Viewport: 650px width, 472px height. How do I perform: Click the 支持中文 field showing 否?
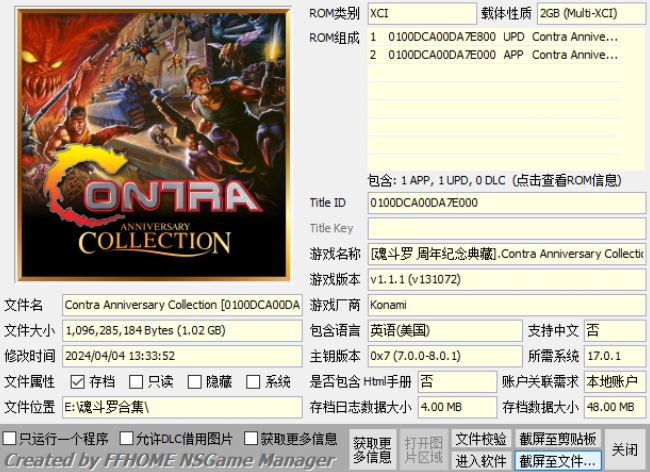tap(615, 331)
